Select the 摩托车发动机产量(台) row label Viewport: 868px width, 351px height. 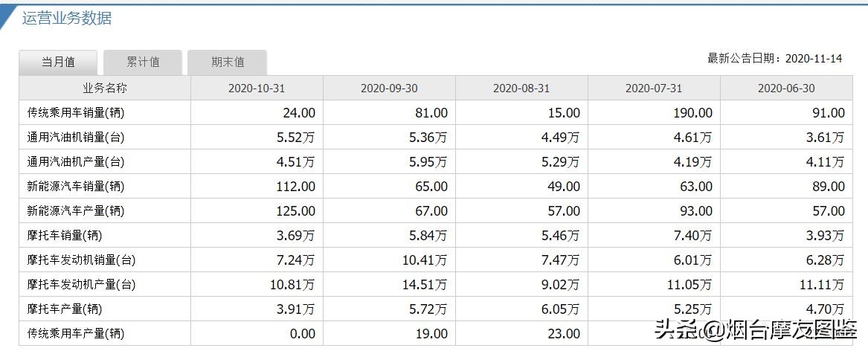[x=81, y=285]
